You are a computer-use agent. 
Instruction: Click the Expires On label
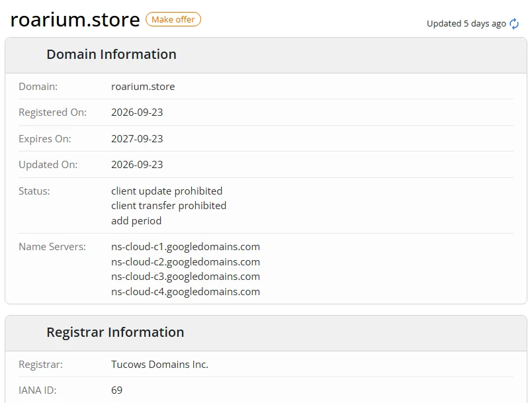click(45, 139)
